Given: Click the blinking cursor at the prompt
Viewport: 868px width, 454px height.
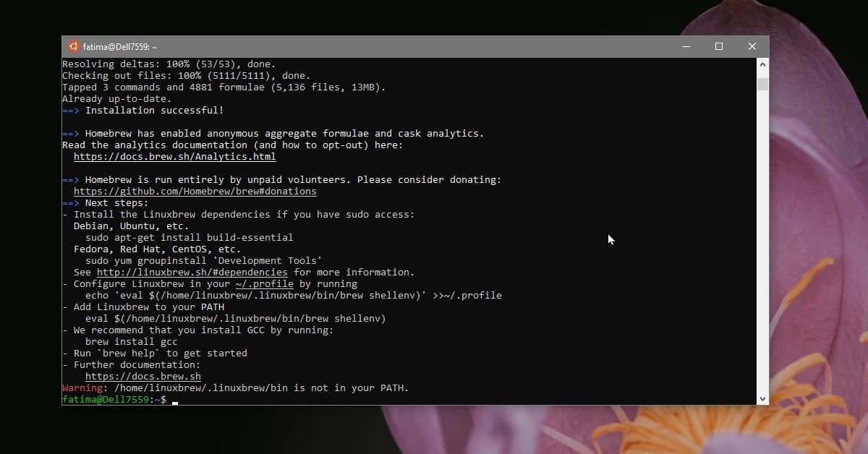Looking at the screenshot, I should pos(174,401).
